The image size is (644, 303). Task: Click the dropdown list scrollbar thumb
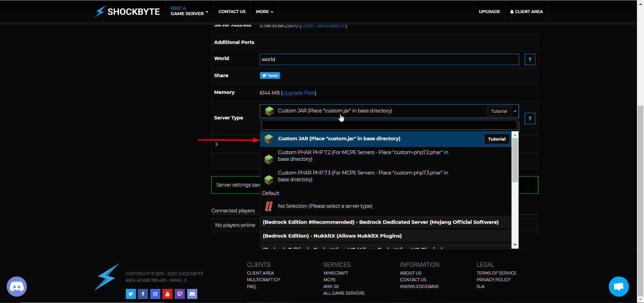point(515,160)
